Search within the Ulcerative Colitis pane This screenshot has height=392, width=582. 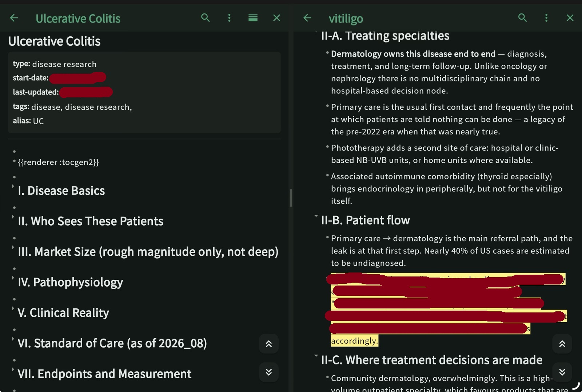(x=206, y=18)
